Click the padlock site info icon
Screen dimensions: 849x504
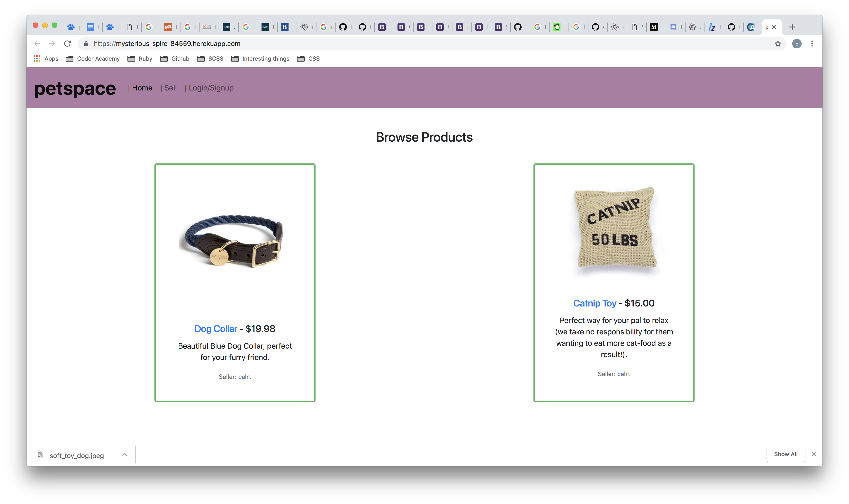(86, 44)
